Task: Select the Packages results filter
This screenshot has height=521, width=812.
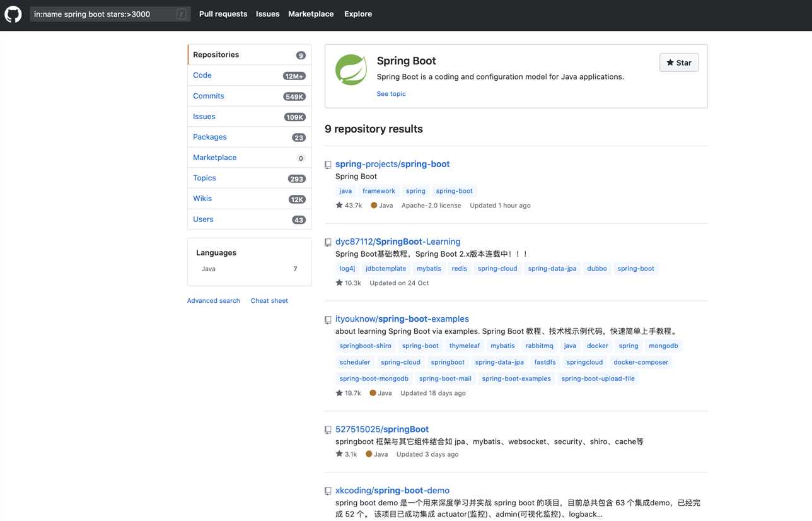Action: click(250, 137)
